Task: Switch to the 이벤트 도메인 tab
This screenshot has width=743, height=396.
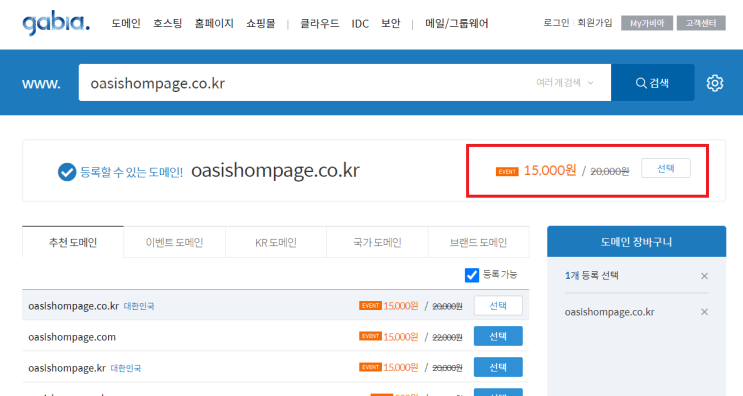Action: click(x=174, y=243)
